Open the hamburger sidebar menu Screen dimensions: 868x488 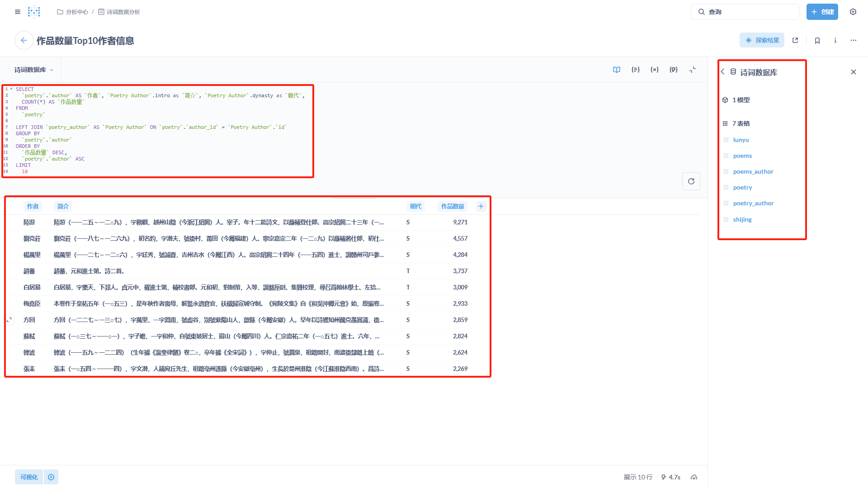18,12
